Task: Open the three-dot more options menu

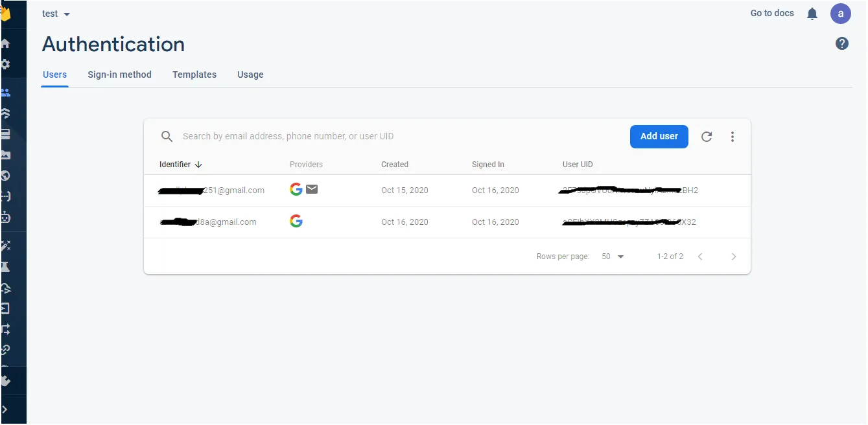Action: click(733, 137)
